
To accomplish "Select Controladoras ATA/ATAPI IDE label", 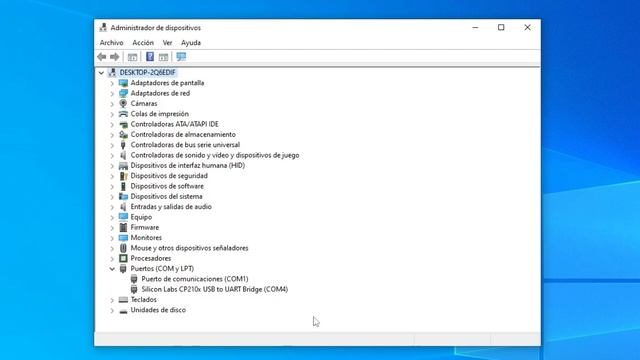I will coord(174,124).
